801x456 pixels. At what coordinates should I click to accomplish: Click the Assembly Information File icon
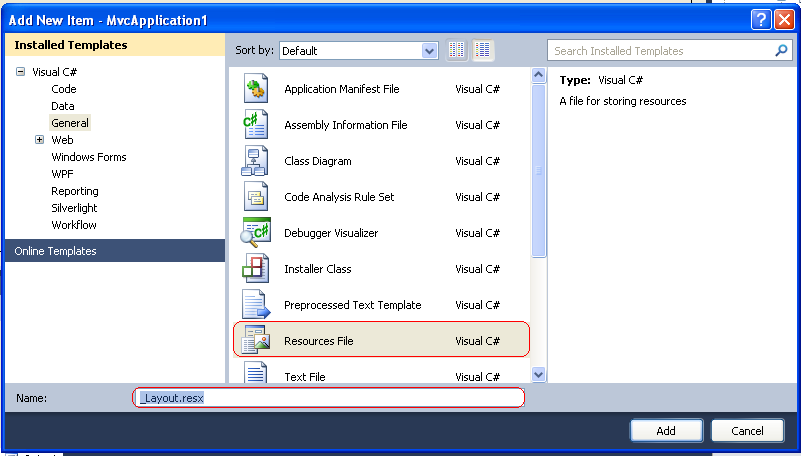coord(256,125)
